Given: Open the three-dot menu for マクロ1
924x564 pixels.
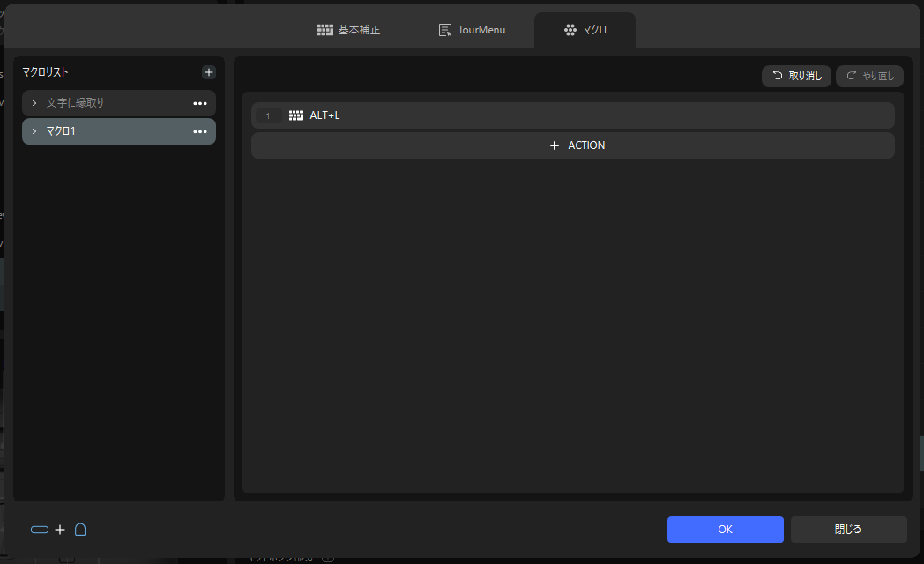Looking at the screenshot, I should click(200, 131).
